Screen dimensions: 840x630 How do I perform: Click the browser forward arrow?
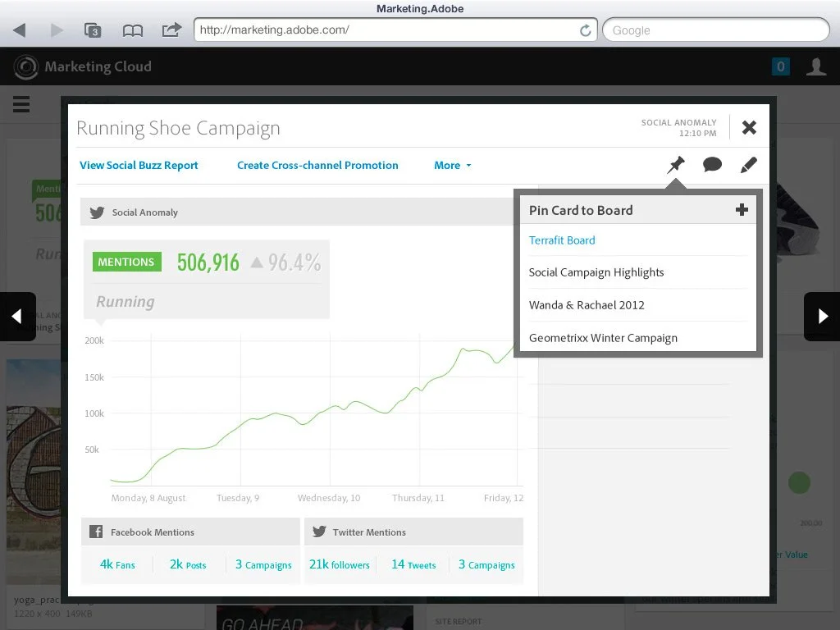[x=57, y=30]
